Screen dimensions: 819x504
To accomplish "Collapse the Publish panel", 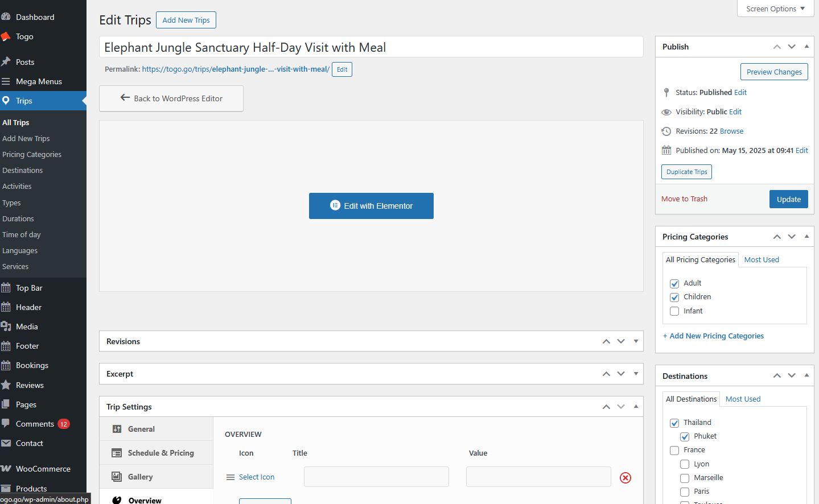I will pyautogui.click(x=806, y=47).
